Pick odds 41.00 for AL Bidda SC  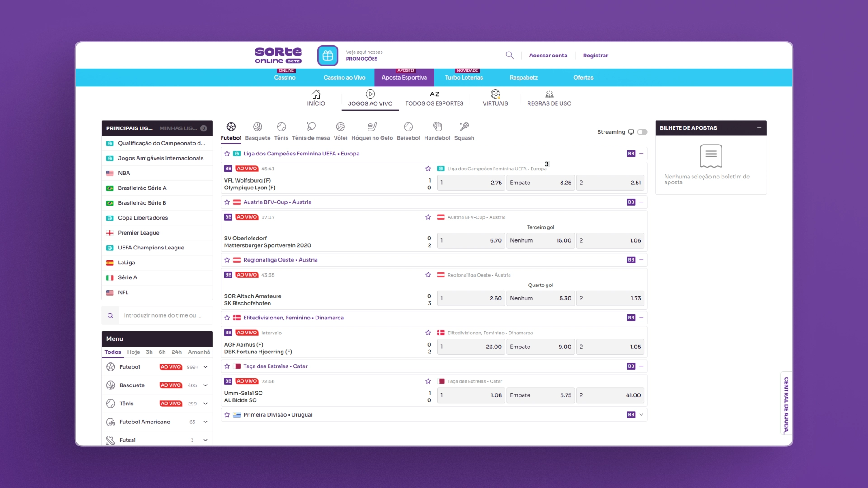[610, 395]
